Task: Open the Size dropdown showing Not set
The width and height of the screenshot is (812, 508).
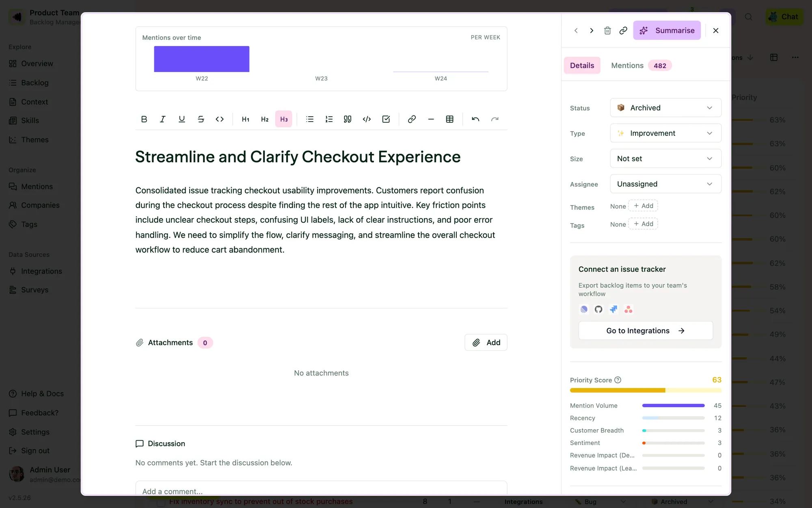Action: coord(665,158)
